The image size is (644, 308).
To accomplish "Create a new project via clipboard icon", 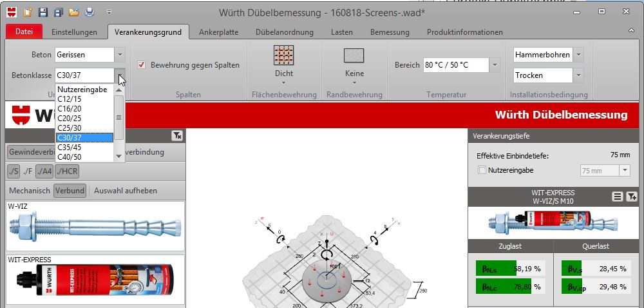I will [x=28, y=12].
